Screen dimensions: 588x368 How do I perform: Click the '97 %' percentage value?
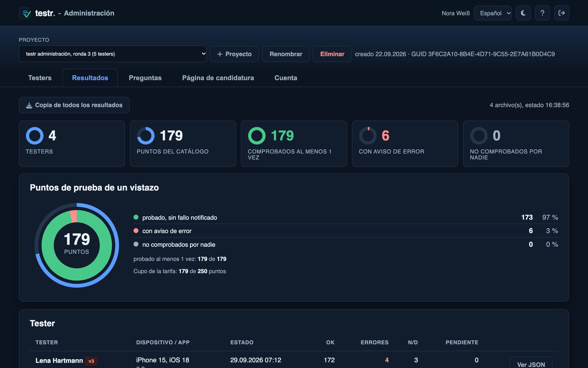pos(550,217)
